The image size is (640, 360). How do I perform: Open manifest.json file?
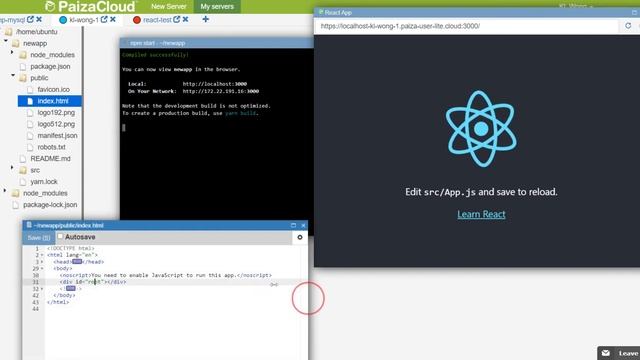[57, 135]
